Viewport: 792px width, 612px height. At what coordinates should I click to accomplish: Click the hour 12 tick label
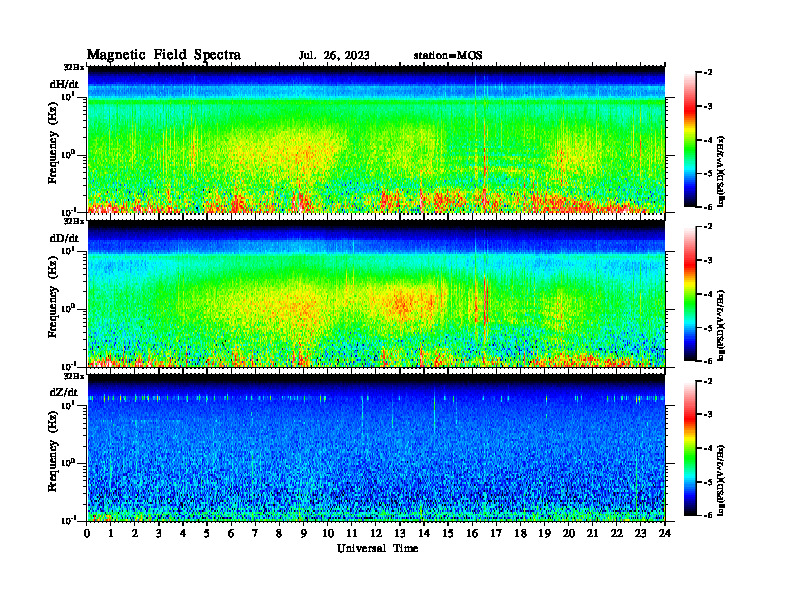[x=376, y=533]
